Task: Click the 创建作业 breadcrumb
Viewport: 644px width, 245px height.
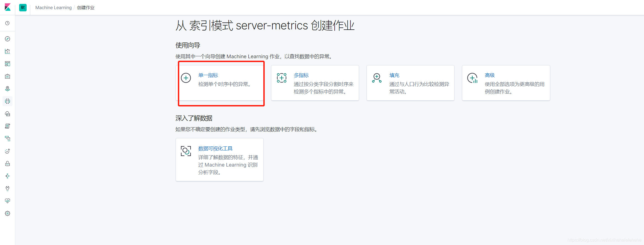Action: pos(86,8)
